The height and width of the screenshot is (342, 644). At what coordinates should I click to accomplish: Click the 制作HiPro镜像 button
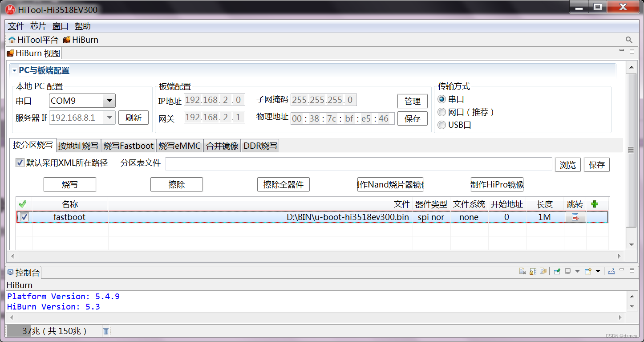click(497, 184)
